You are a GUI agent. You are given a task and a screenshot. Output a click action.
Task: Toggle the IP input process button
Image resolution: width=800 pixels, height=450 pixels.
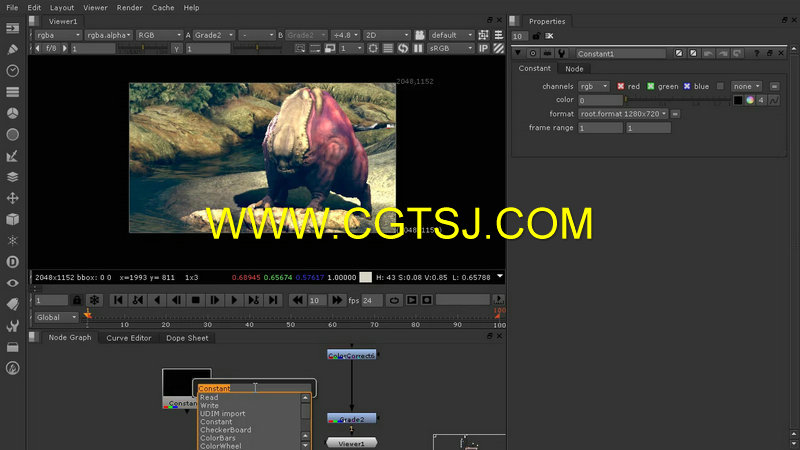[x=483, y=48]
